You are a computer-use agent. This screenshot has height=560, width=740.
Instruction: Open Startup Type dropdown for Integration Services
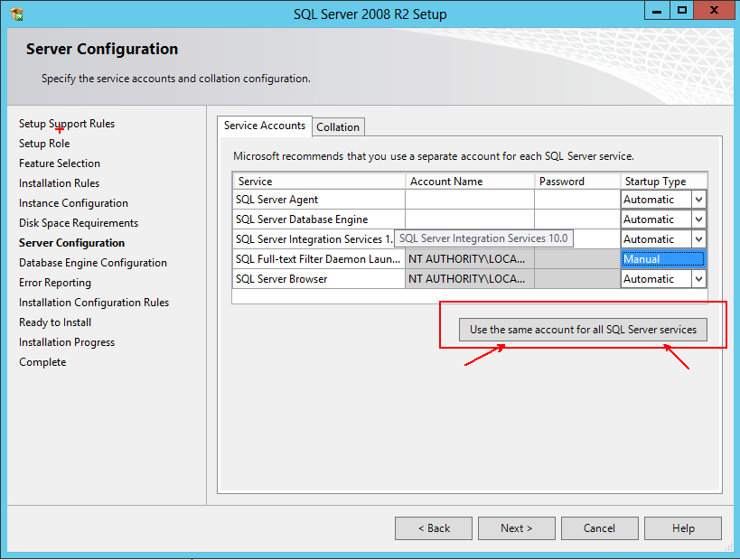[699, 239]
